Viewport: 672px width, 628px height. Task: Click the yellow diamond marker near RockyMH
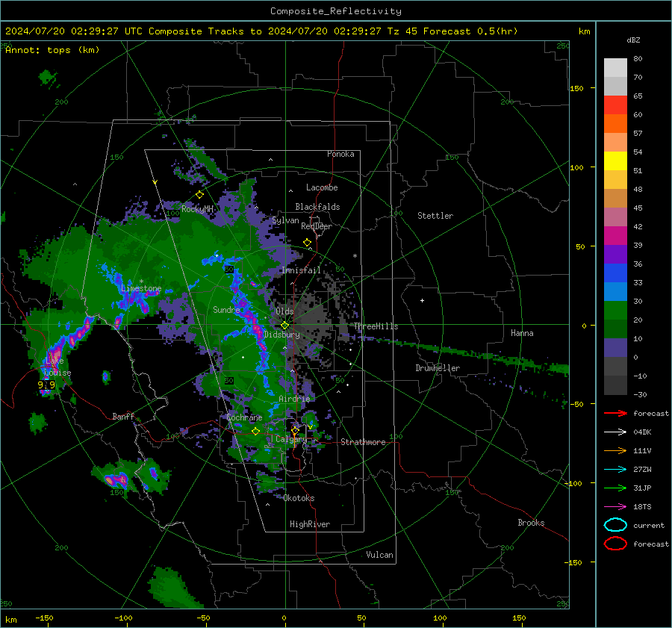(199, 195)
